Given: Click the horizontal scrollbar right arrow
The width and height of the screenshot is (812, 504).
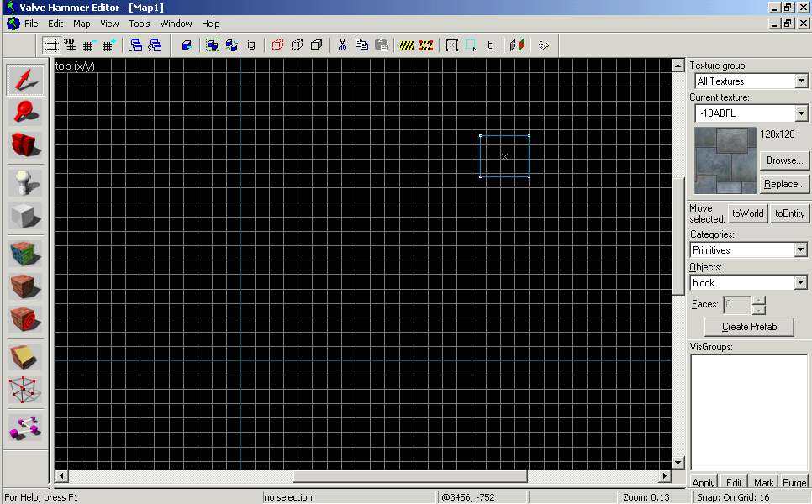Looking at the screenshot, I should 665,475.
